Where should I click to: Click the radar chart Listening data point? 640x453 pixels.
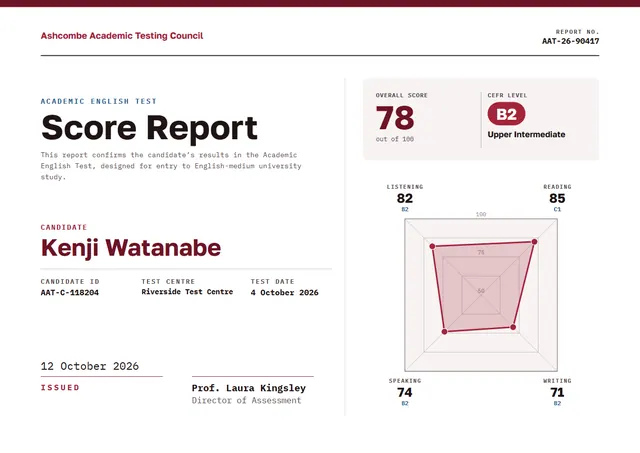(432, 246)
